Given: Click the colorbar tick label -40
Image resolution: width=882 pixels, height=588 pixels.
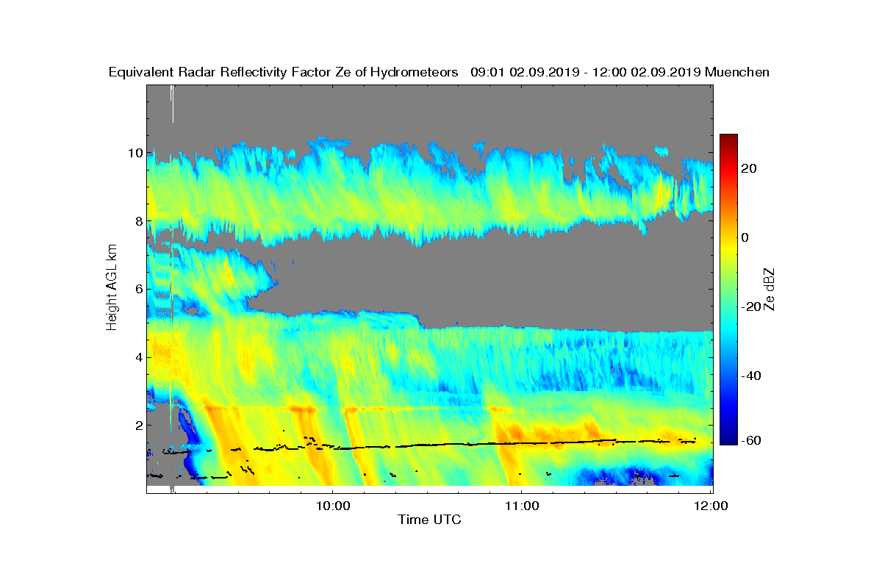Looking at the screenshot, I should point(751,376).
